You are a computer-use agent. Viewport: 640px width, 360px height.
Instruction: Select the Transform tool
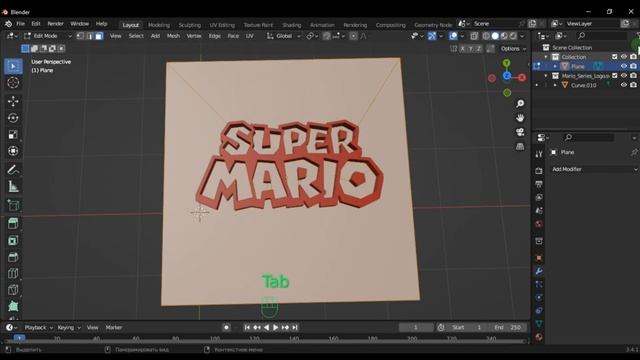click(x=13, y=151)
